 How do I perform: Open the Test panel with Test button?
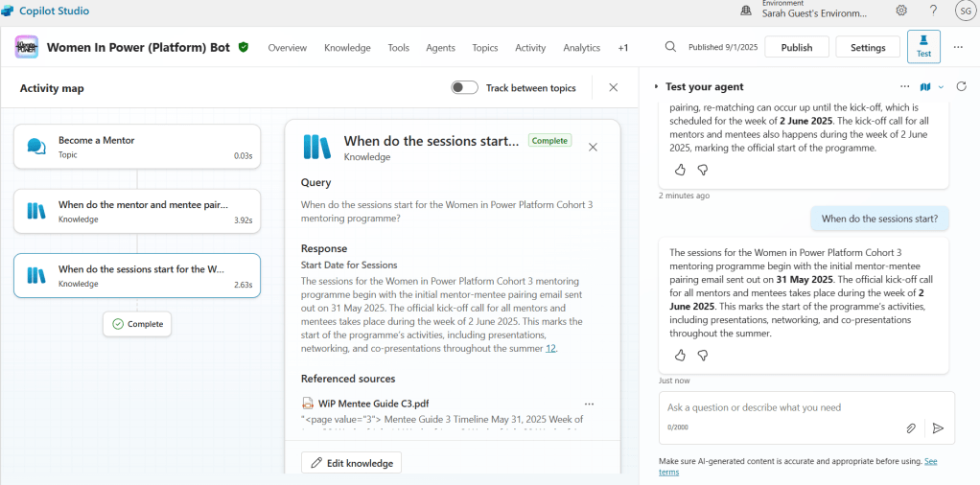(923, 46)
